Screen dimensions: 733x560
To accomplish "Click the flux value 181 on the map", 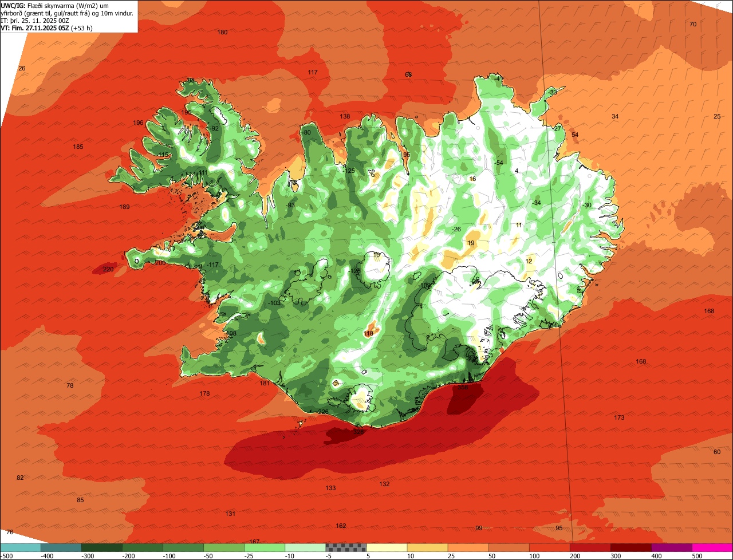I will [265, 383].
